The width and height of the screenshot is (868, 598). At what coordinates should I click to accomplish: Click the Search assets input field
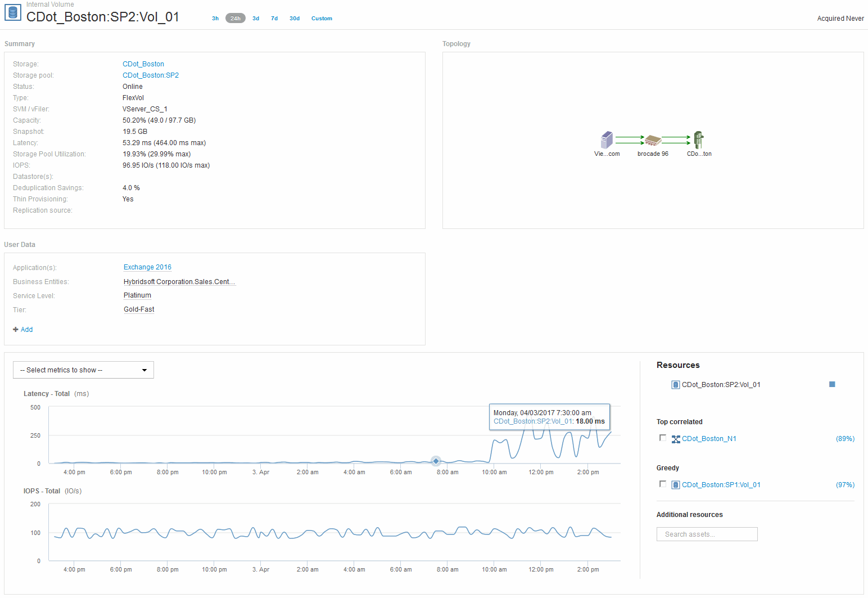707,534
